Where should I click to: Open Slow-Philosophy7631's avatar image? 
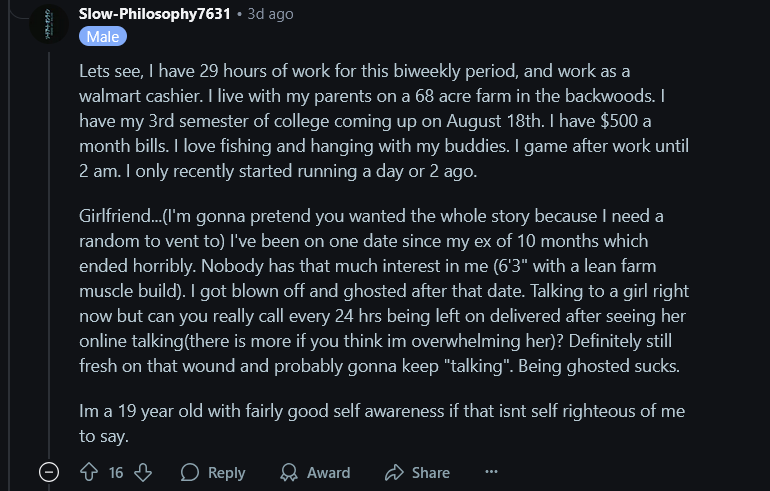[x=49, y=24]
